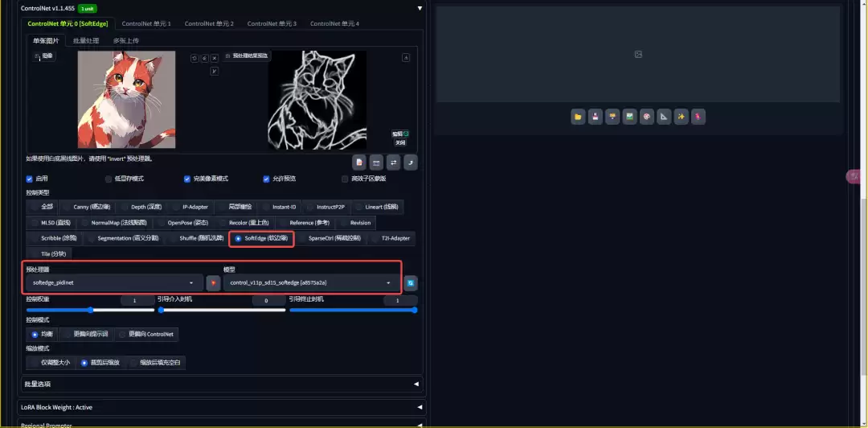Undo the last stroke on the input image

coord(194,58)
